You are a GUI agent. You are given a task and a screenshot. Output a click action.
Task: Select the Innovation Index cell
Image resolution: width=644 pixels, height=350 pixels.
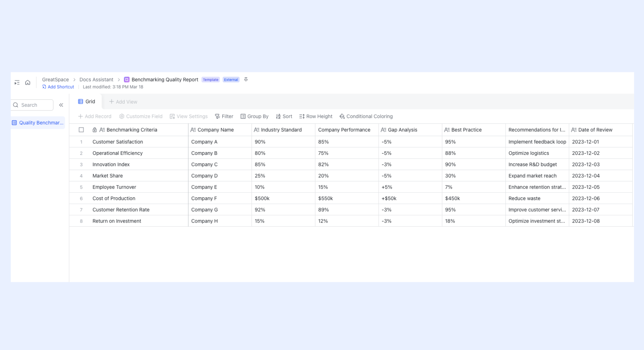(139, 164)
